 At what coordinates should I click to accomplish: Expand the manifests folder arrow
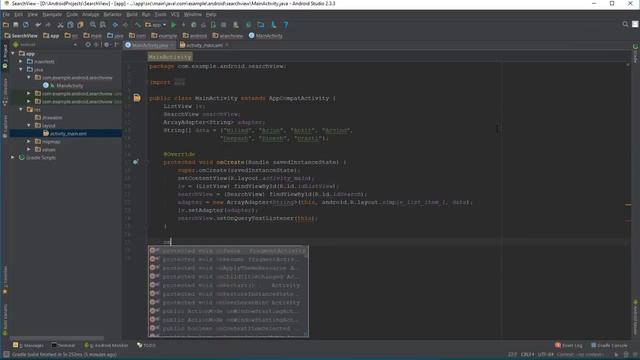pyautogui.click(x=21, y=62)
